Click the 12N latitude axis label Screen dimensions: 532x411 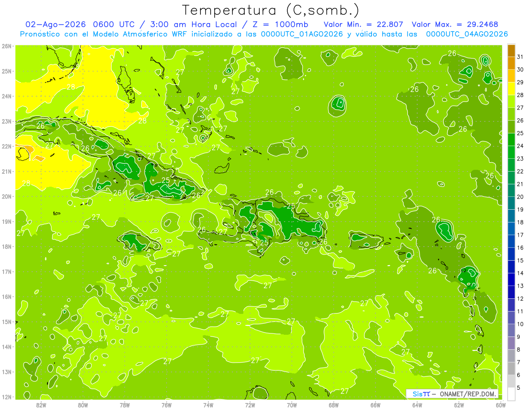[7, 397]
